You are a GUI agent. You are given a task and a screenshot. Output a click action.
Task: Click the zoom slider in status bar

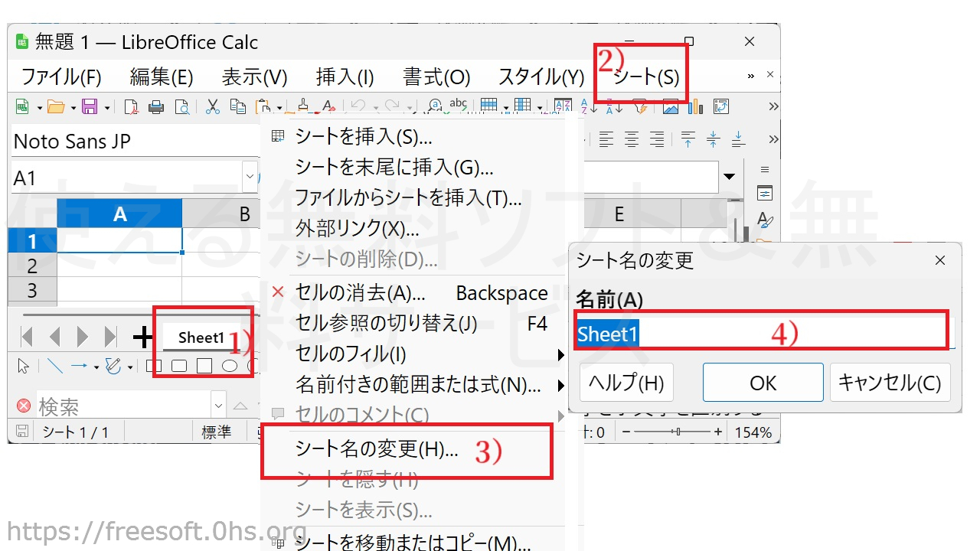pyautogui.click(x=674, y=432)
